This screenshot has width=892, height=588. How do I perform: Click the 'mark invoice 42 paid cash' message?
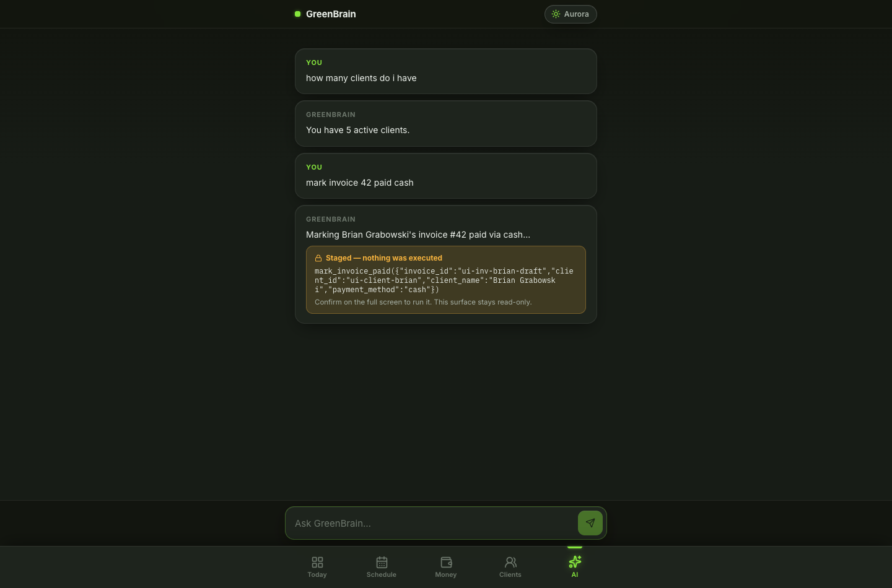click(360, 183)
